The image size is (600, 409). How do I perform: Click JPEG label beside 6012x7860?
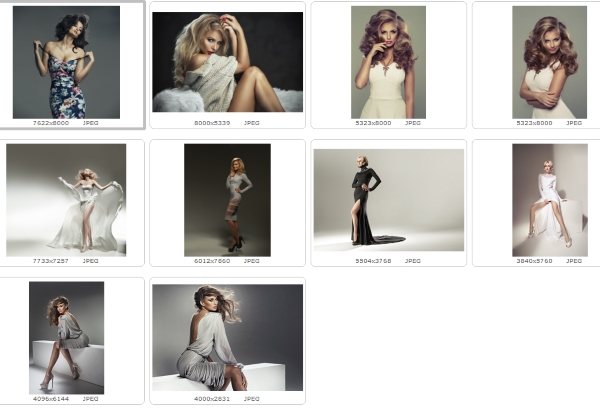coord(251,261)
